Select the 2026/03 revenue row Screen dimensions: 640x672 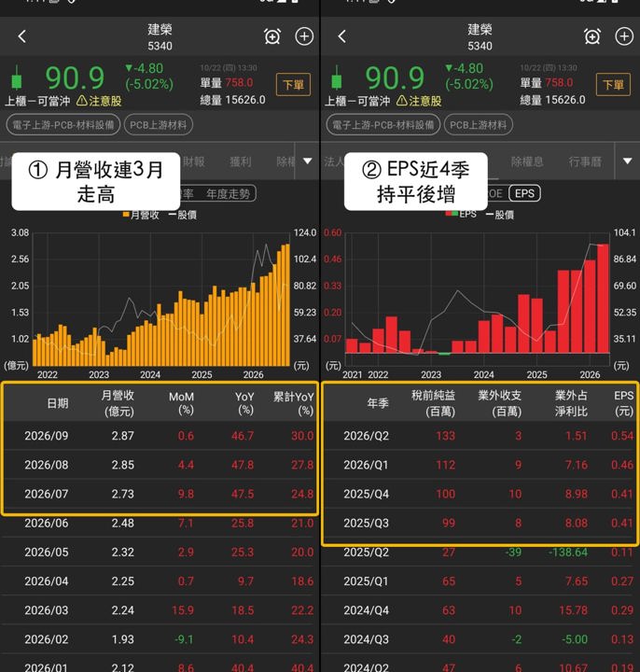pos(160,610)
